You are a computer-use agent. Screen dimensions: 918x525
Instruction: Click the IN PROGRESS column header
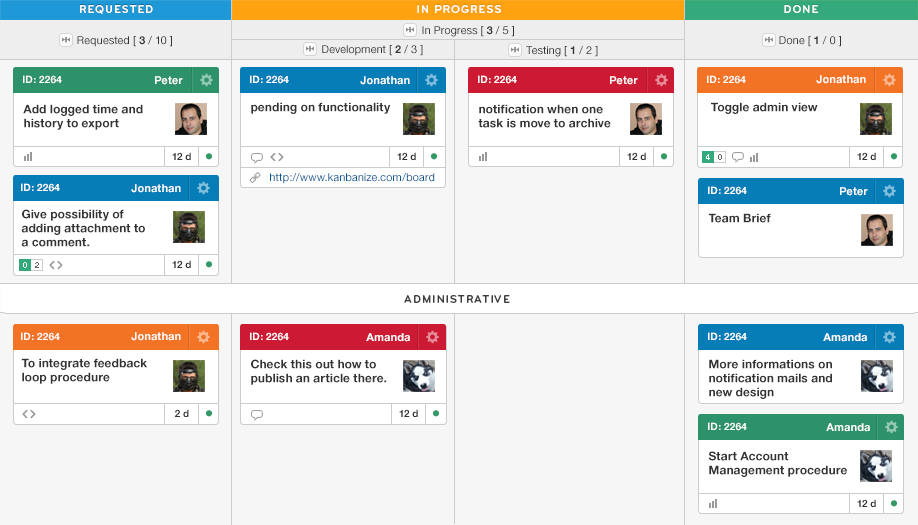coord(458,10)
